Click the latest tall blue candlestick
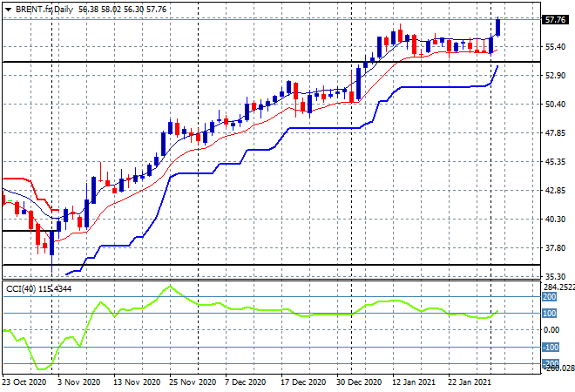 (x=498, y=27)
